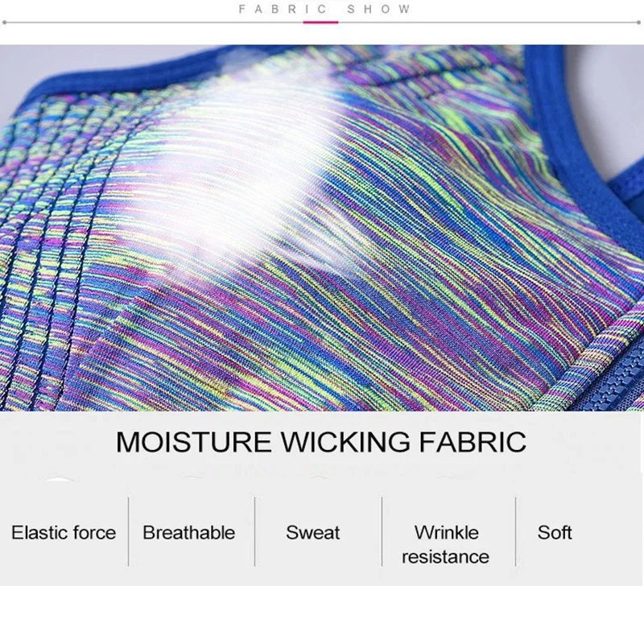The image size is (644, 644).
Task: Select the 'Soft' feature label
Action: click(555, 533)
